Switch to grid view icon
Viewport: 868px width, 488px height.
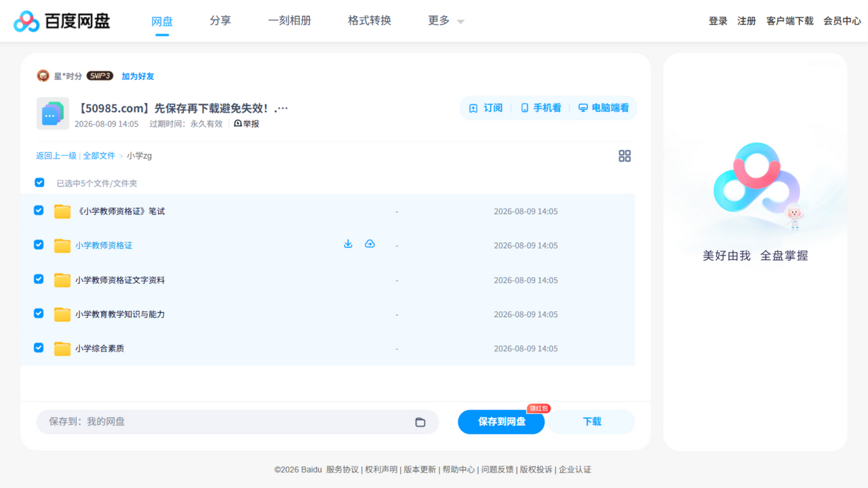625,156
